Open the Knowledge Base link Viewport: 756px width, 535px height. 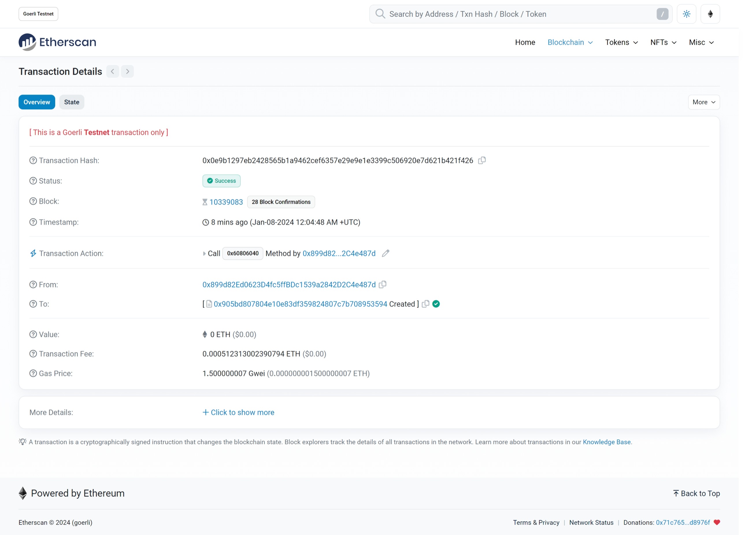tap(606, 442)
